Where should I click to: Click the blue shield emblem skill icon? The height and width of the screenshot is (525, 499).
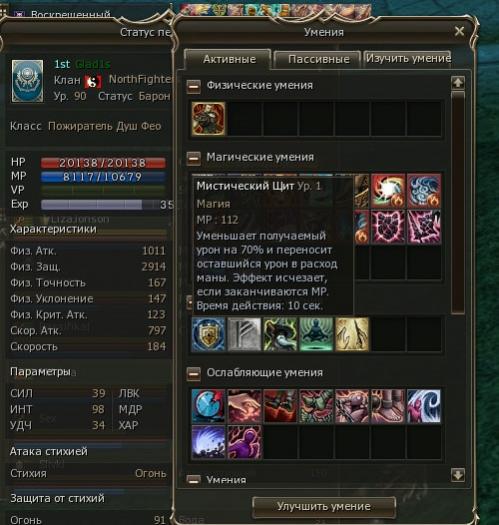point(208,334)
